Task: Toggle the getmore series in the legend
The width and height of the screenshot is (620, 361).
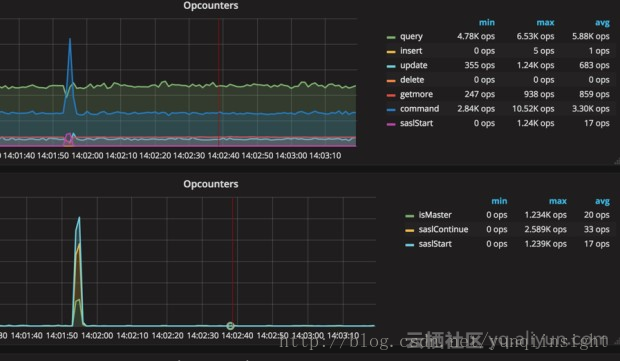Action: 416,94
